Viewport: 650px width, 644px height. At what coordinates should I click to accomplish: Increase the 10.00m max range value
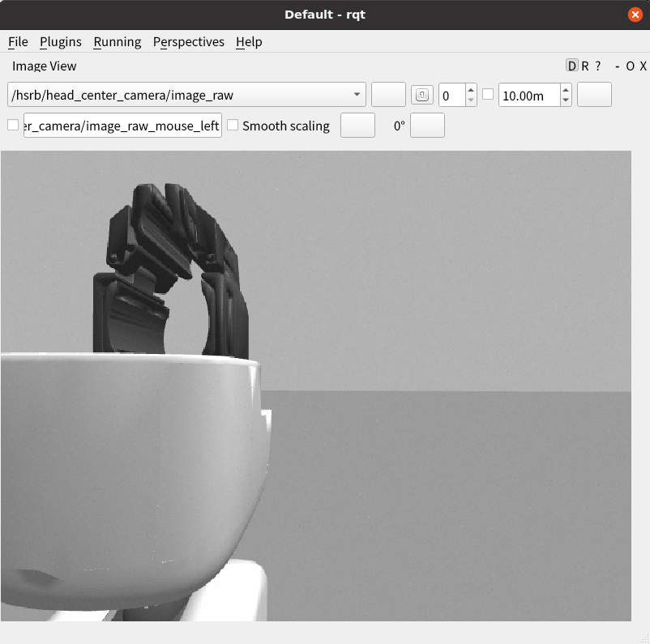click(x=566, y=90)
